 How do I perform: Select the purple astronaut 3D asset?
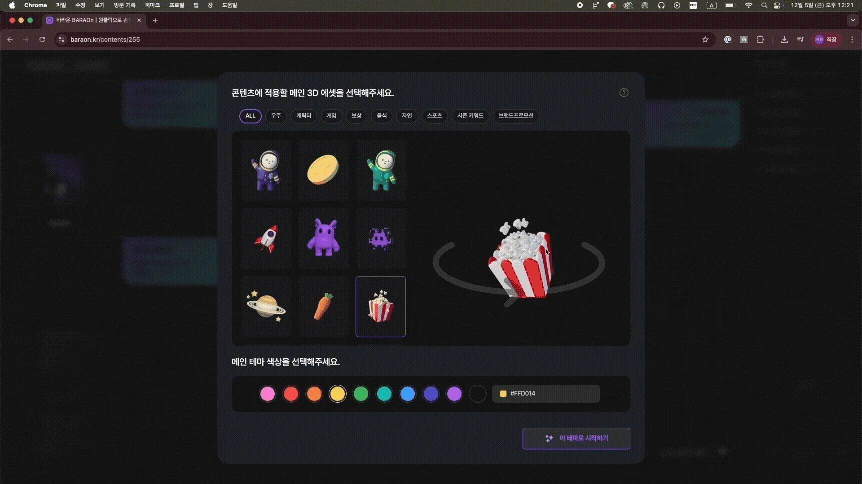(266, 170)
